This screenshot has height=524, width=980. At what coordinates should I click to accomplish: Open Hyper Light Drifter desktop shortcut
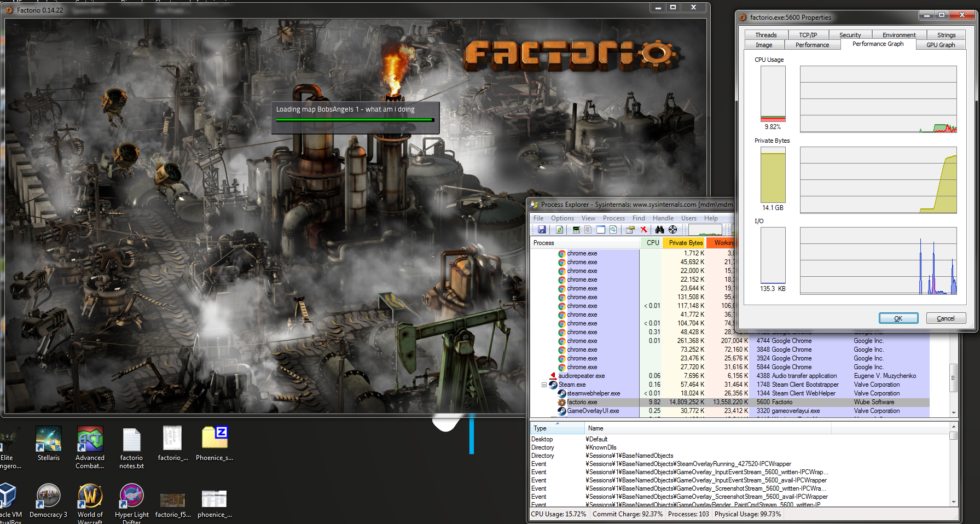pos(131,503)
